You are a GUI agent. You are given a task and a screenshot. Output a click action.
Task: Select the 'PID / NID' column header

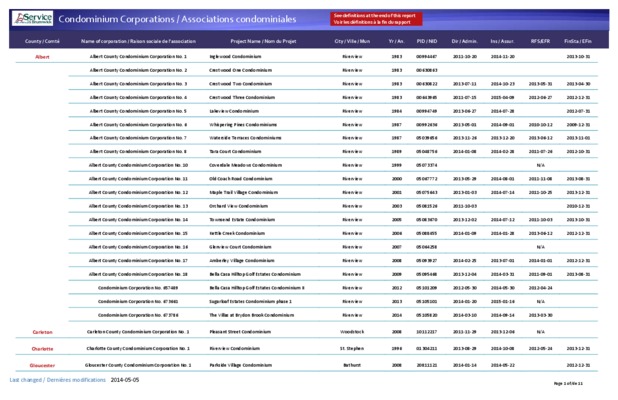426,41
